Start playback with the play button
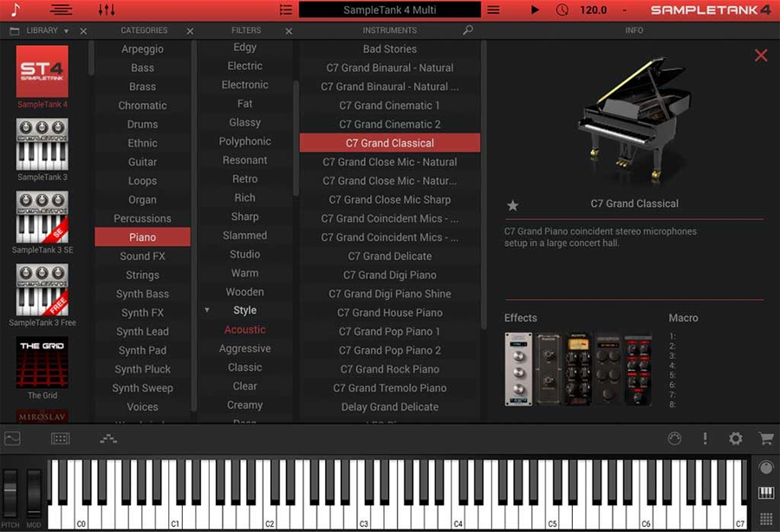This screenshot has height=532, width=780. click(x=535, y=10)
